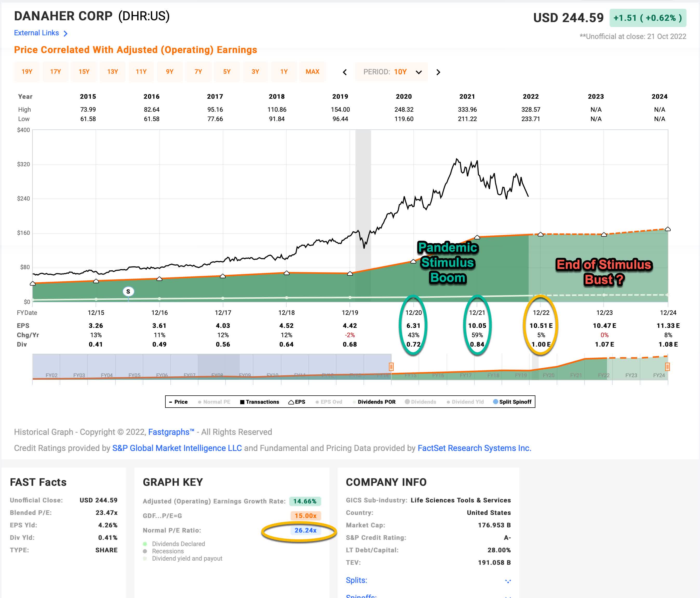Click the 14.66% earnings growth rate swatch
The height and width of the screenshot is (598, 700).
point(305,501)
